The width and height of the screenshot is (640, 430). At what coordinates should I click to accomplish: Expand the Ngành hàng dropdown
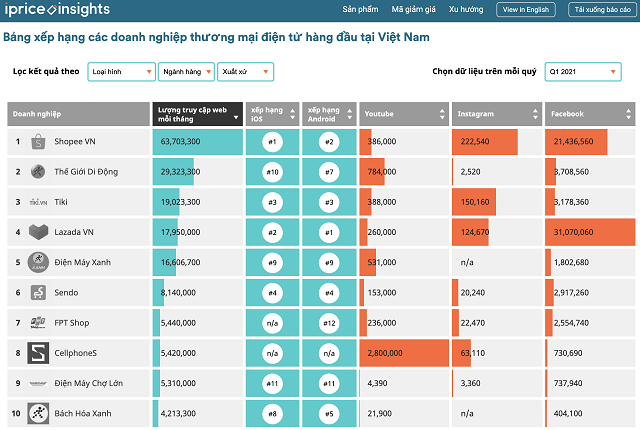click(x=186, y=72)
